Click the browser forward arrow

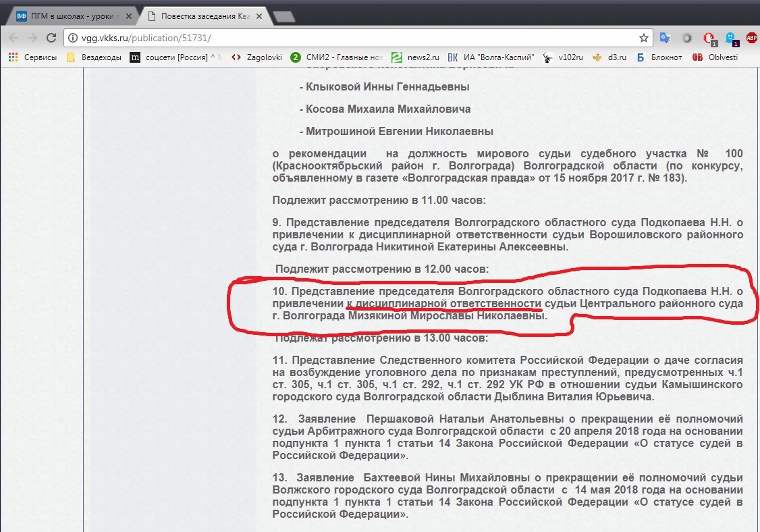coord(32,38)
